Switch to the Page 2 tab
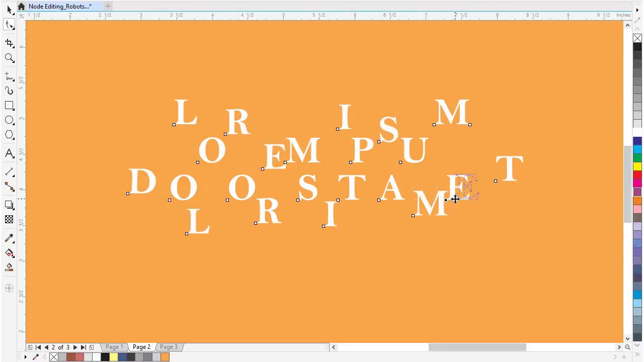 [141, 347]
